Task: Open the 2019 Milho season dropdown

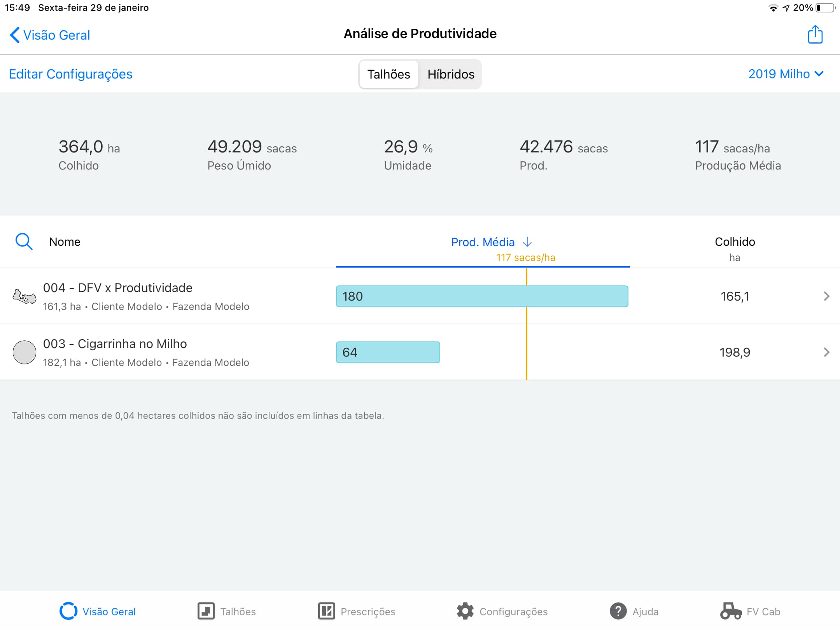Action: 786,74
